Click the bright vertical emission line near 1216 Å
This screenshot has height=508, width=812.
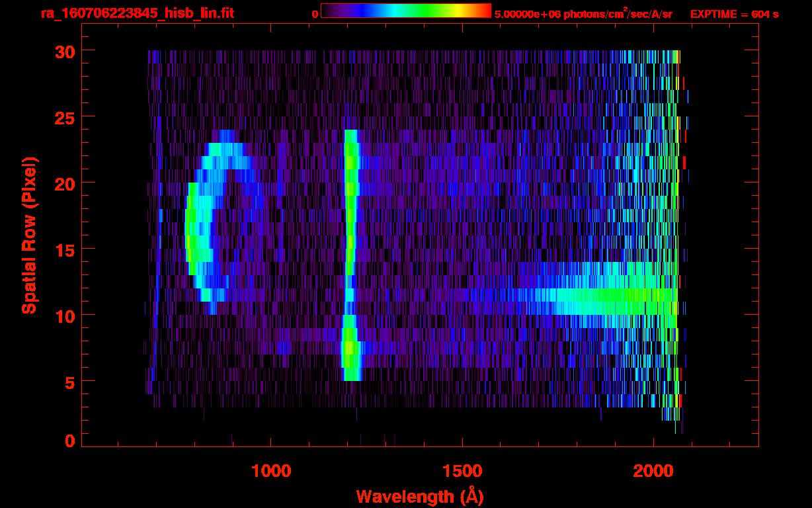pos(350,255)
